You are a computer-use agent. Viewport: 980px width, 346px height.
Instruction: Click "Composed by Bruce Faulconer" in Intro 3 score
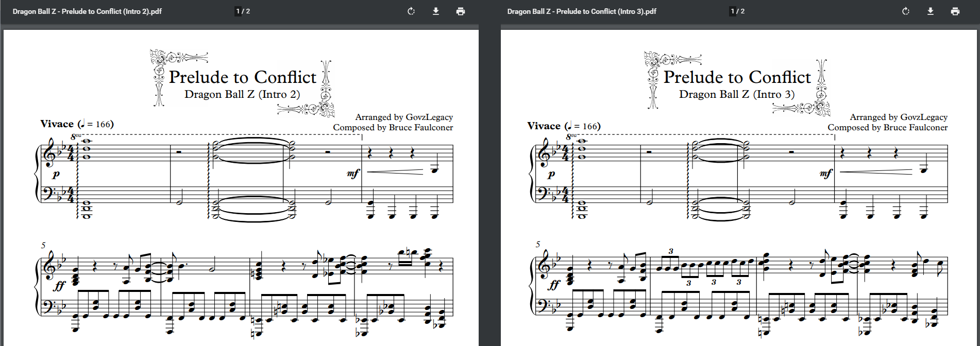click(887, 128)
